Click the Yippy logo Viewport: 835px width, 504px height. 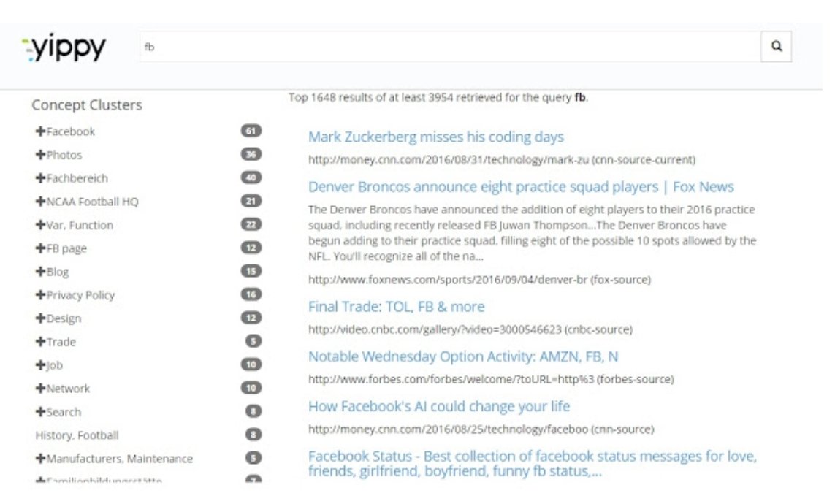64,47
